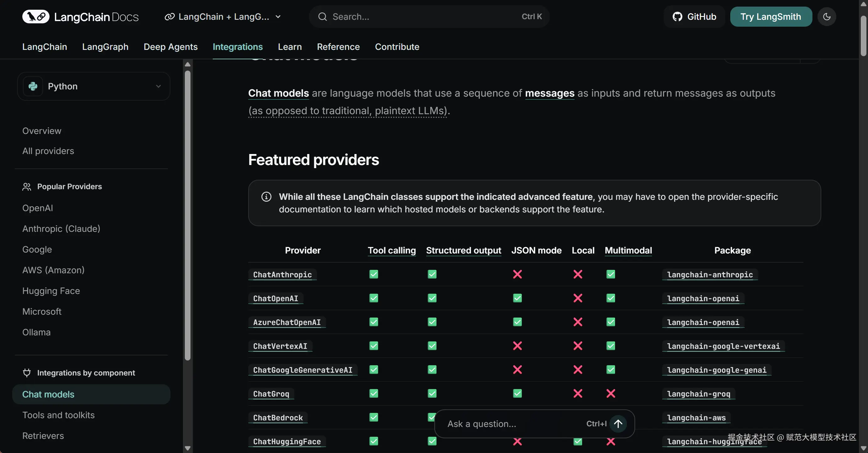Expand the LangChain + LangGraph product selector
This screenshot has height=453, width=868.
tap(222, 17)
